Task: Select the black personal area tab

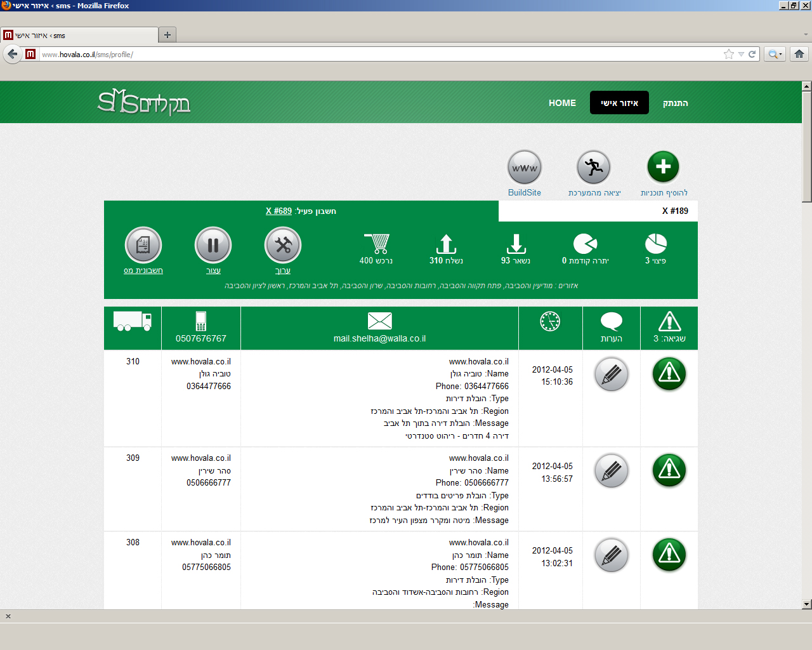Action: pyautogui.click(x=619, y=103)
